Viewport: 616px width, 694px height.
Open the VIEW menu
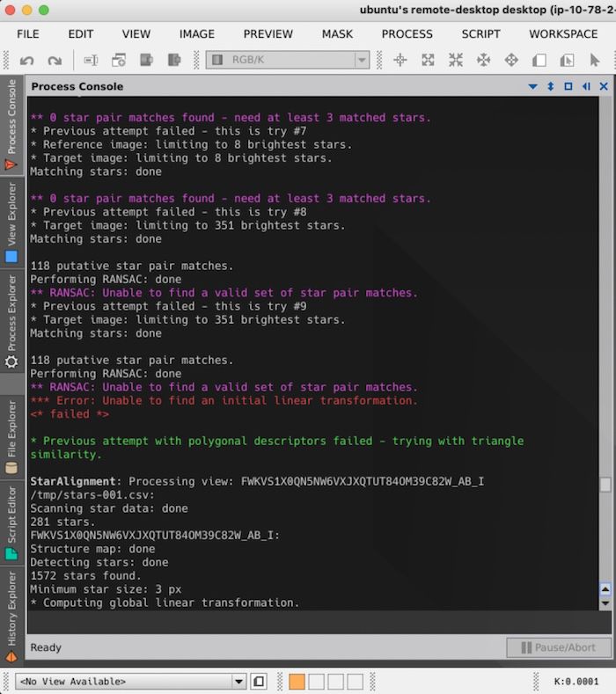(x=136, y=34)
